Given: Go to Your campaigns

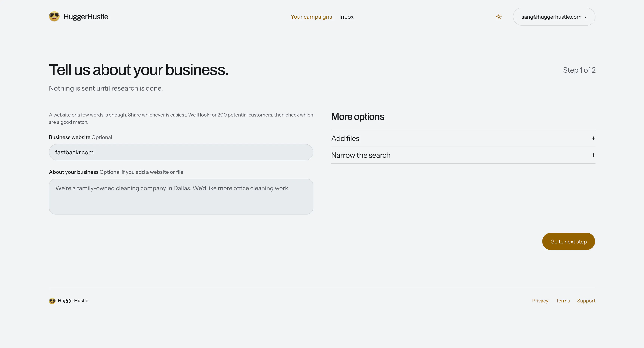Looking at the screenshot, I should point(311,17).
